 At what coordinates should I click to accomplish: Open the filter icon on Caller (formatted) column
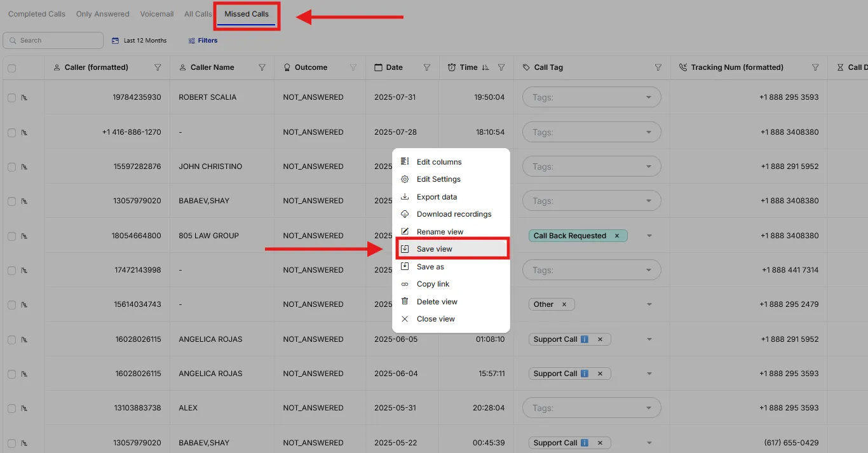pyautogui.click(x=158, y=67)
